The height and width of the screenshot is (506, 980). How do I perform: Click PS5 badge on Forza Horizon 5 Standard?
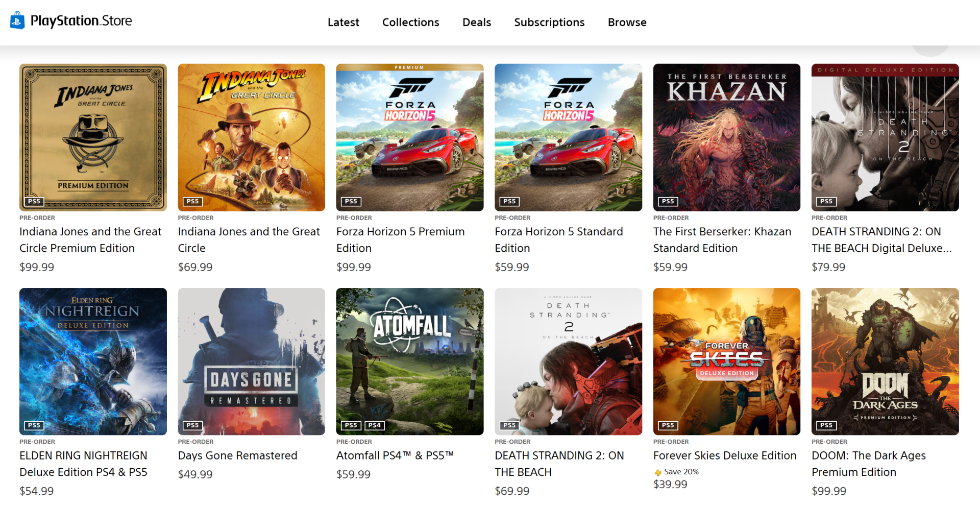tap(509, 201)
